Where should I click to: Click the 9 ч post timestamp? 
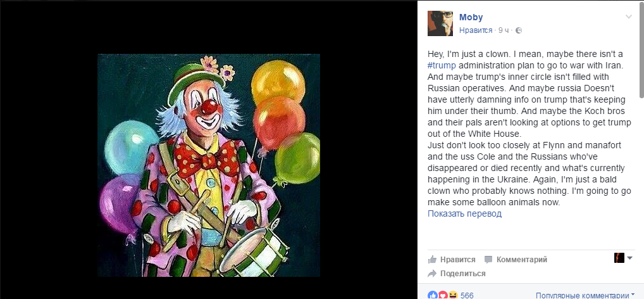click(504, 30)
